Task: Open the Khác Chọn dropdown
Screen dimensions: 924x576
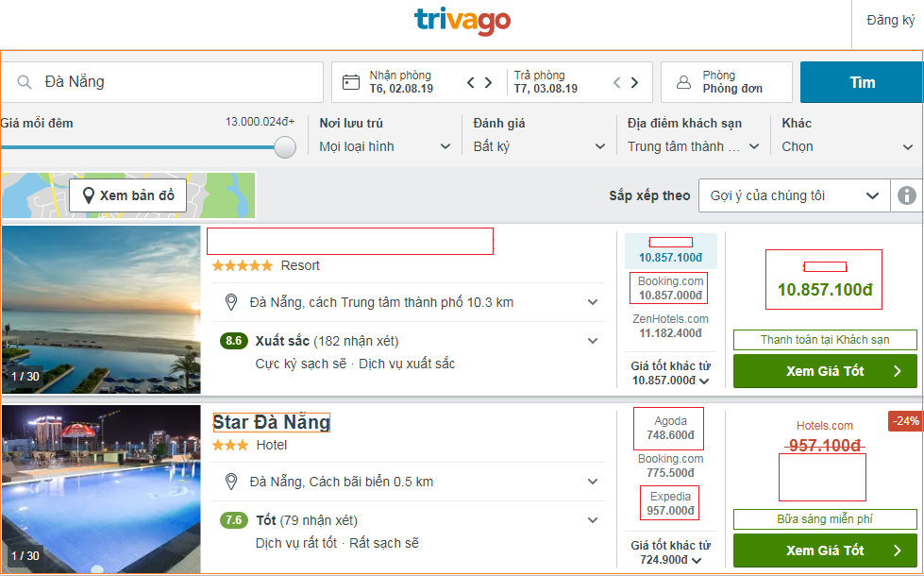Action: pyautogui.click(x=848, y=146)
